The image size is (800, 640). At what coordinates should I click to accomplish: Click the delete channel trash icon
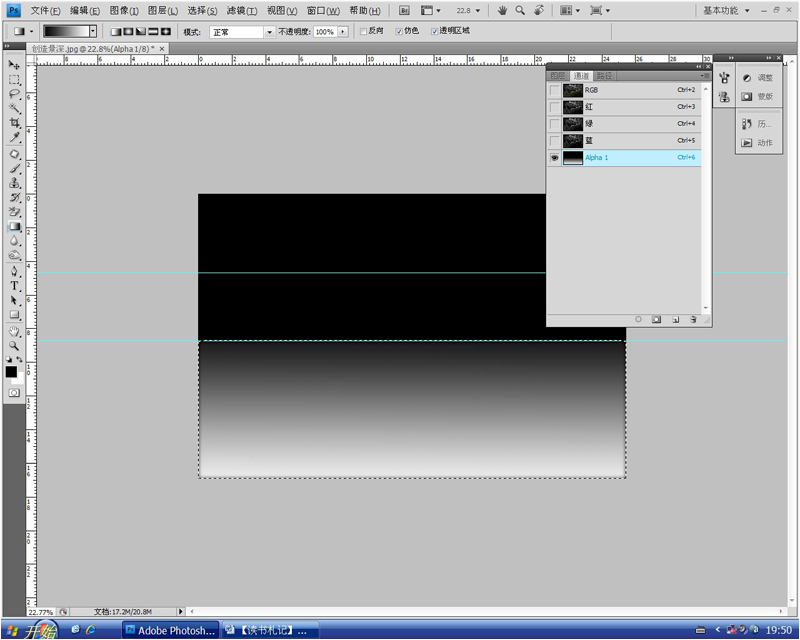[692, 319]
